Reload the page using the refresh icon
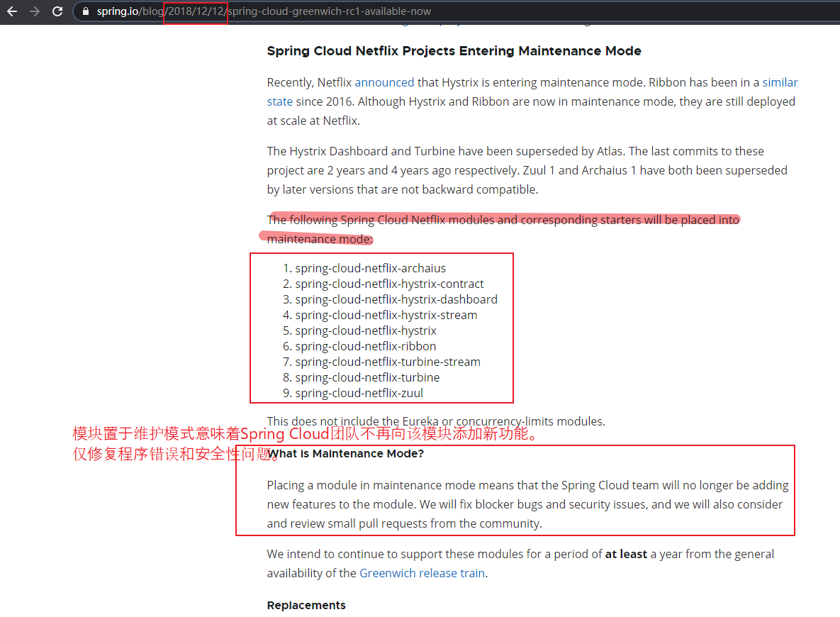 (57, 11)
